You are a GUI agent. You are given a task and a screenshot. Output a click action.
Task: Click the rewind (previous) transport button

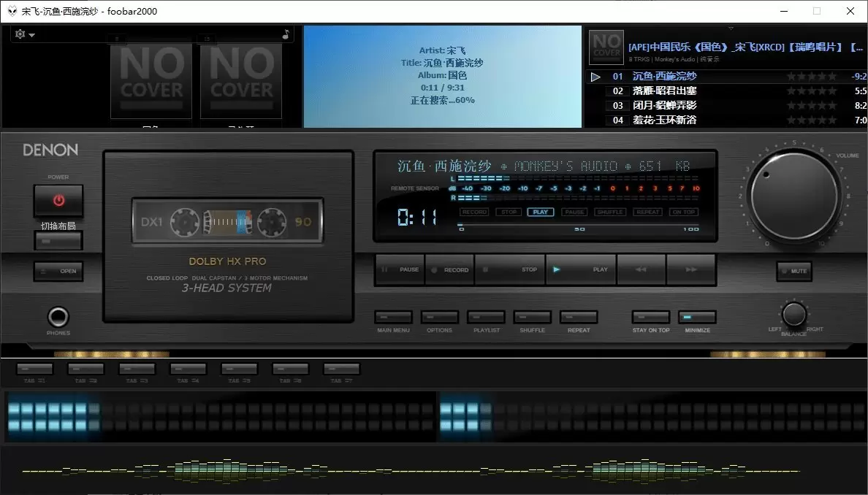point(641,270)
